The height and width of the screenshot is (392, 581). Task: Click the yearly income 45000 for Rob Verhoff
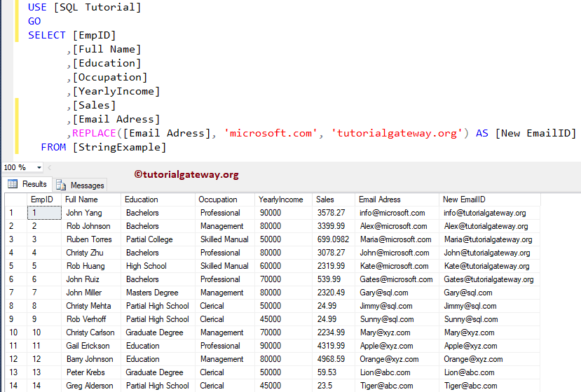click(284, 319)
